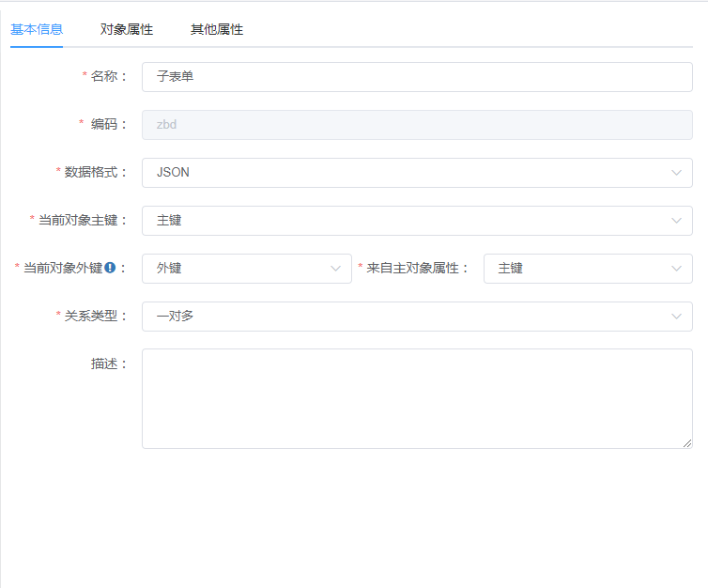This screenshot has width=708, height=588.
Task: Open the 对象属性 tab
Action: [x=127, y=29]
